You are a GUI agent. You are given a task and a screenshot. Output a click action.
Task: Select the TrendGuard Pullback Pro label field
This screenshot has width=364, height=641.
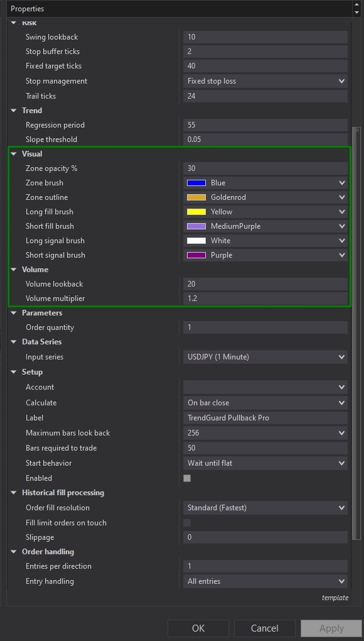pos(264,417)
